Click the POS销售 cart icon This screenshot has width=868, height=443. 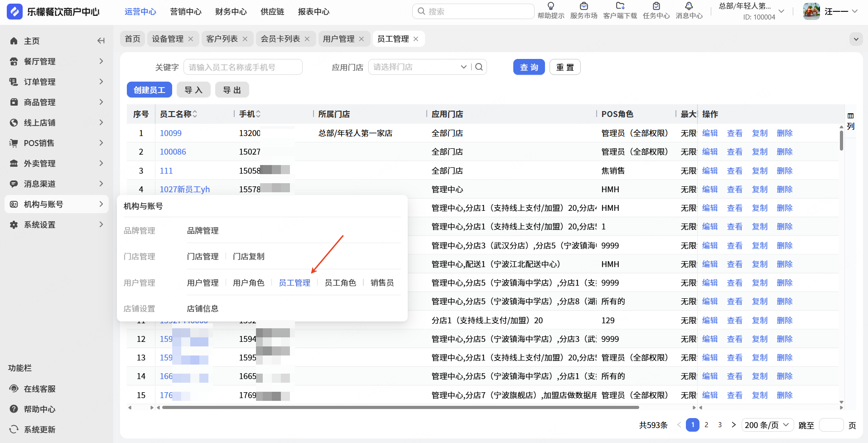14,143
